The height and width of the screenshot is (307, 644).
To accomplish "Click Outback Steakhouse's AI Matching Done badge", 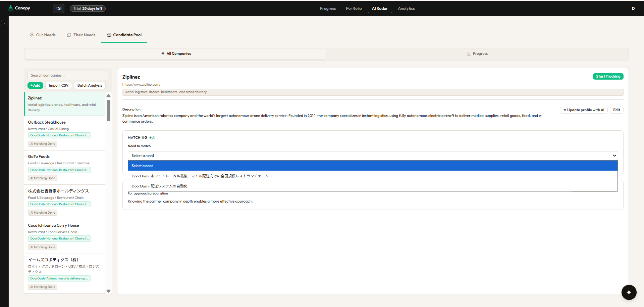I will tap(43, 144).
